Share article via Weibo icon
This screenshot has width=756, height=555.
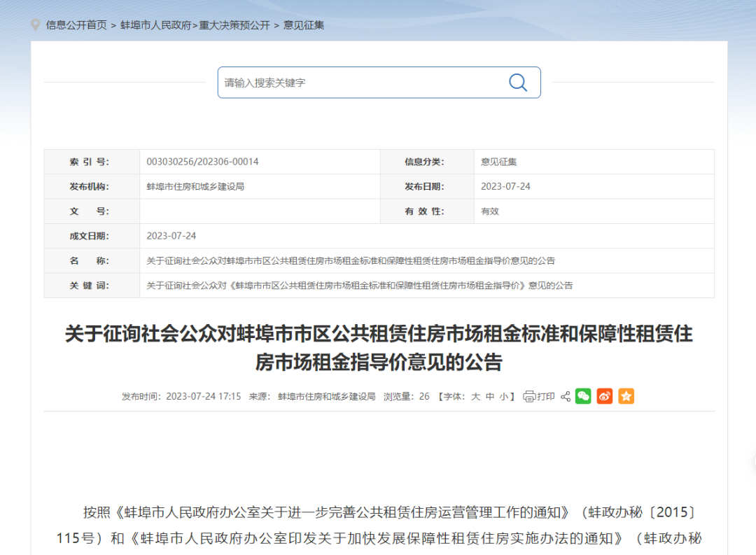(x=605, y=396)
